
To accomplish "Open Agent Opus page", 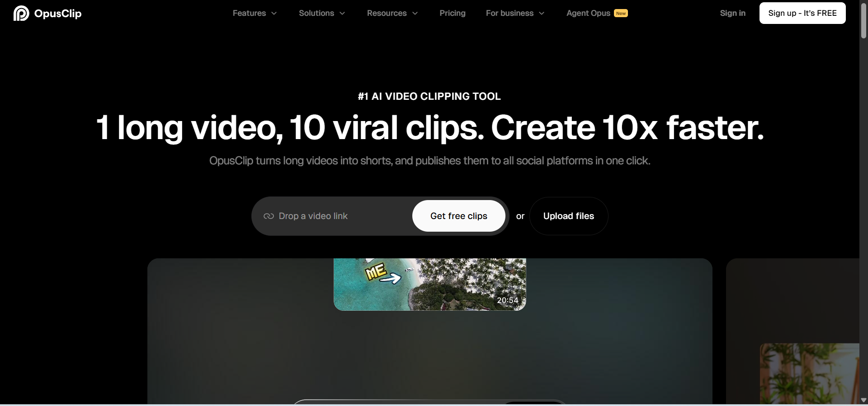I will [588, 13].
